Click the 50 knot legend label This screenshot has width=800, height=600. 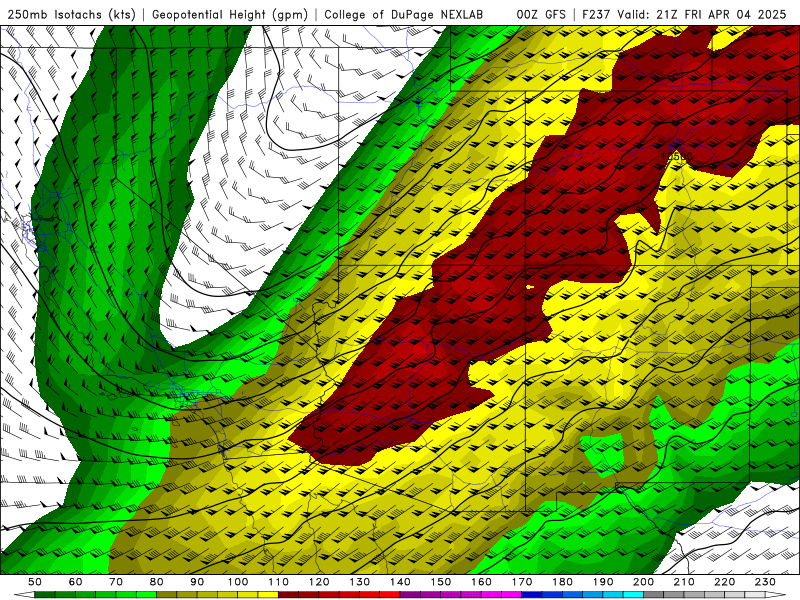tap(35, 582)
